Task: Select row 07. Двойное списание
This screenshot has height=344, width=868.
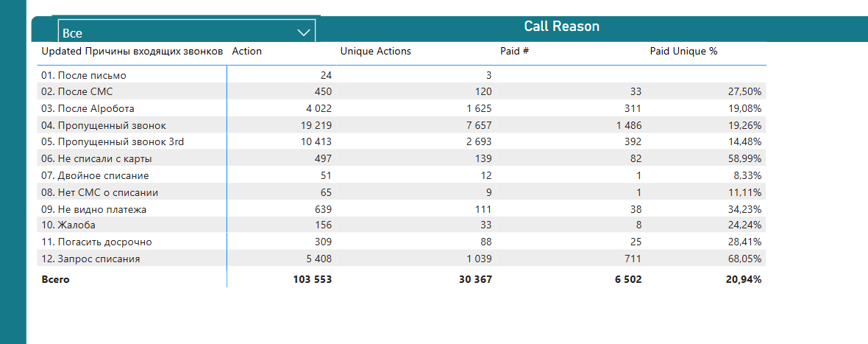Action: [402, 175]
